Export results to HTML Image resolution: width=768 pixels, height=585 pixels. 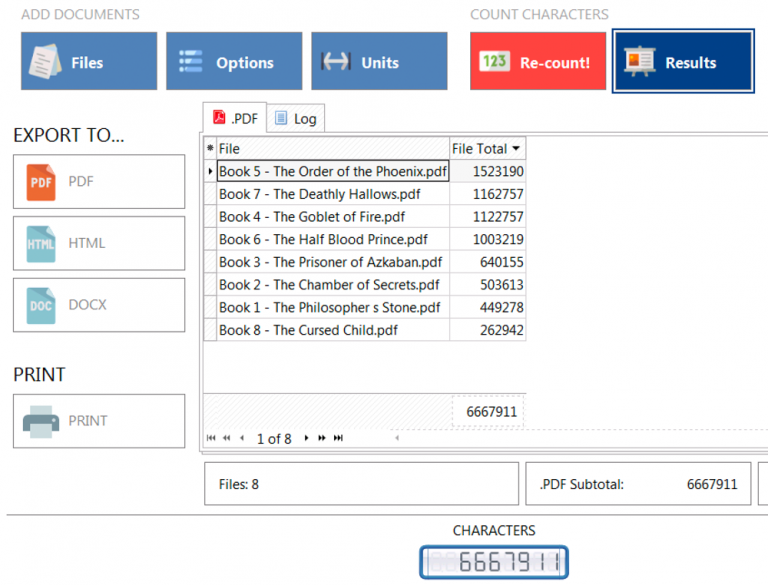[x=99, y=244]
